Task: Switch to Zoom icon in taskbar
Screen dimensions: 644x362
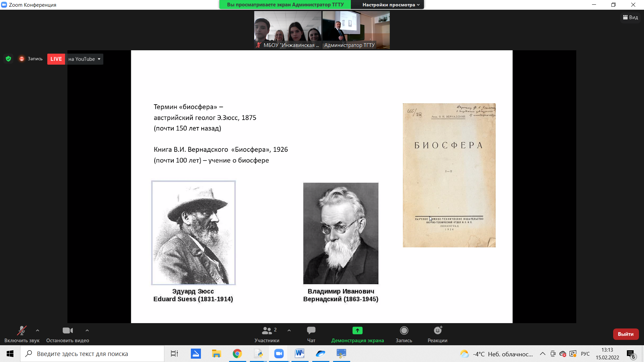Action: (279, 354)
